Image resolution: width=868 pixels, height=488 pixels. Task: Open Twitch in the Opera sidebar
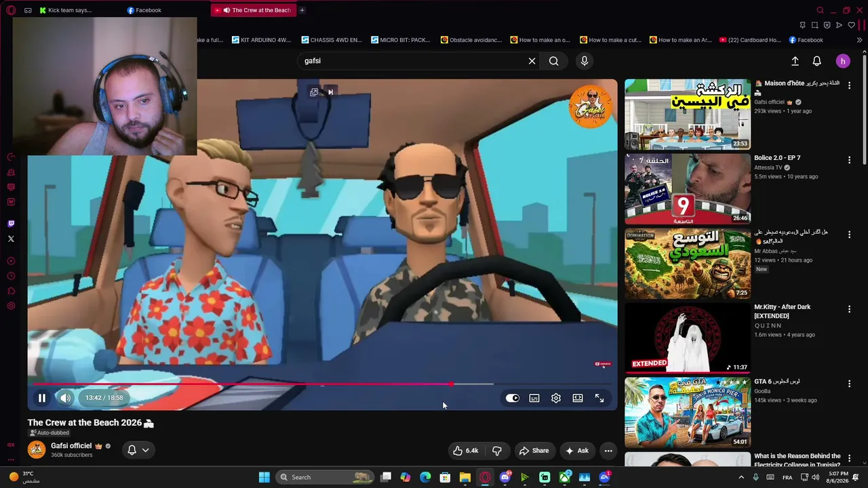tap(11, 224)
